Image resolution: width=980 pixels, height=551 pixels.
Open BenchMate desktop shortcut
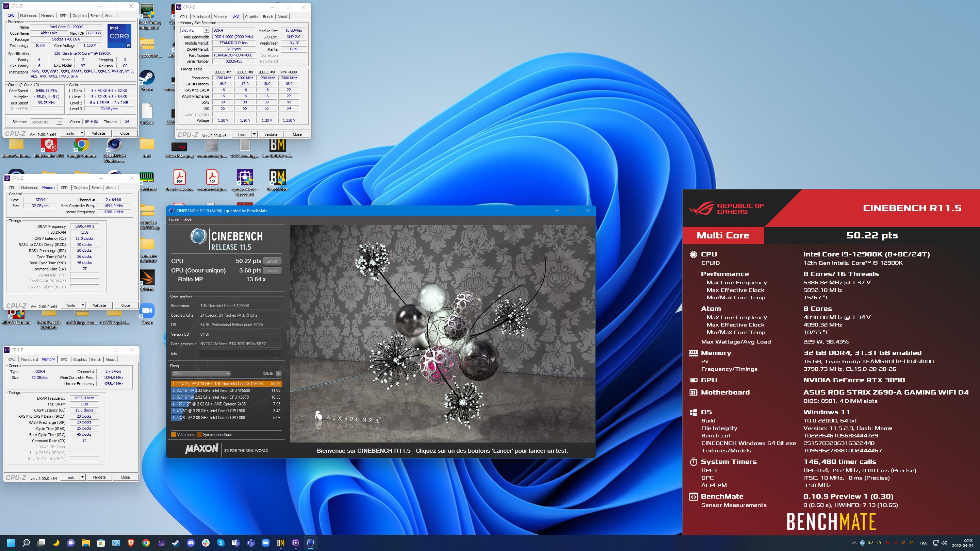(x=277, y=181)
